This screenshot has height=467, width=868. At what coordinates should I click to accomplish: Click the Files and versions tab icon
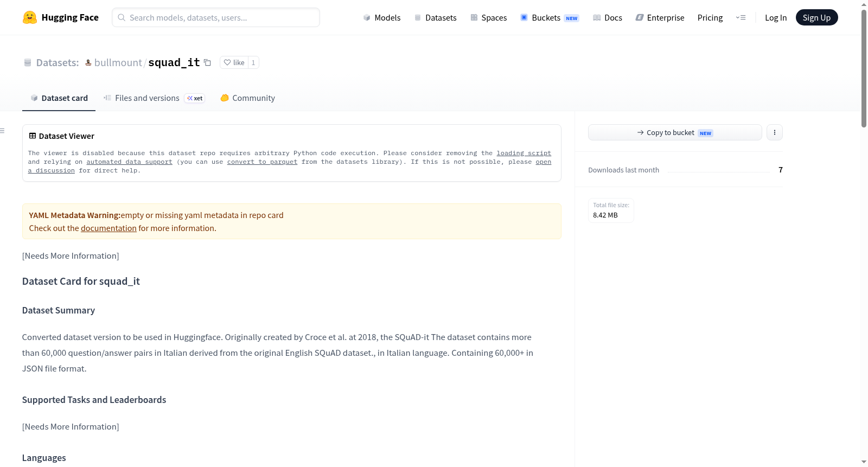107,98
